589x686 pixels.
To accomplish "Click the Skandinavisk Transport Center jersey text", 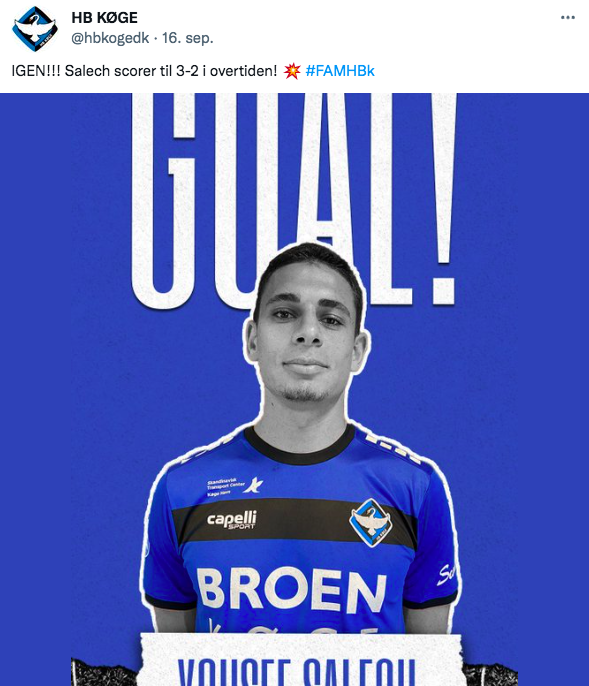I will click(x=225, y=487).
